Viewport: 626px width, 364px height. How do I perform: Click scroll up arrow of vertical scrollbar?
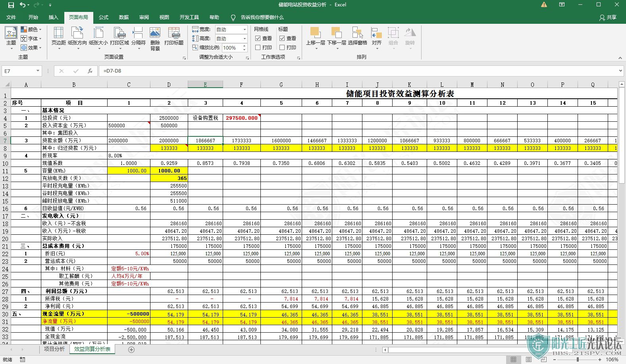622,84
